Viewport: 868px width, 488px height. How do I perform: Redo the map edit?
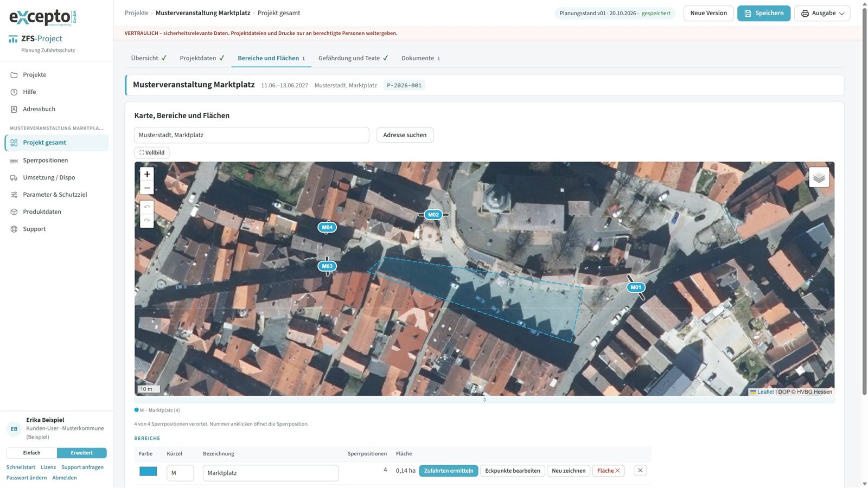pyautogui.click(x=147, y=220)
